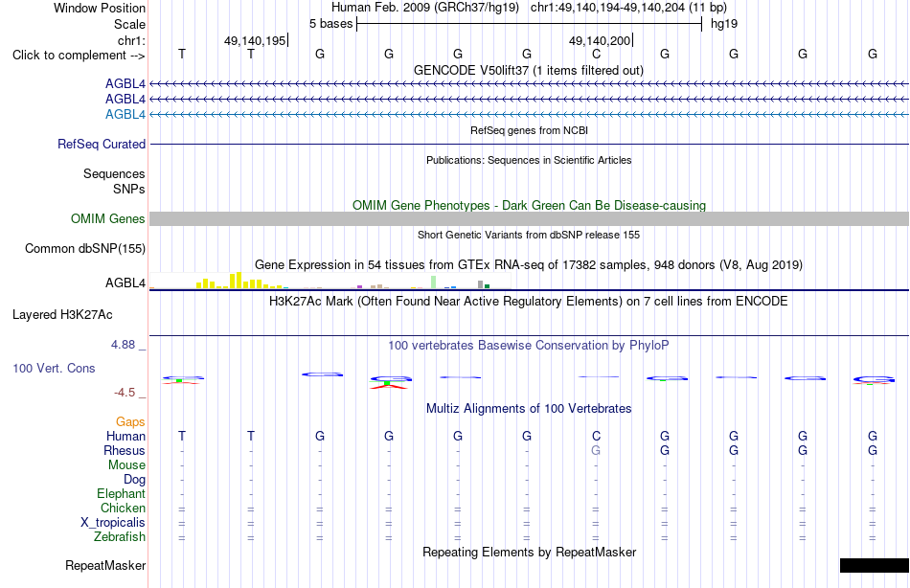The width and height of the screenshot is (910, 588).
Task: Select the Dog species row label
Action: (134, 480)
